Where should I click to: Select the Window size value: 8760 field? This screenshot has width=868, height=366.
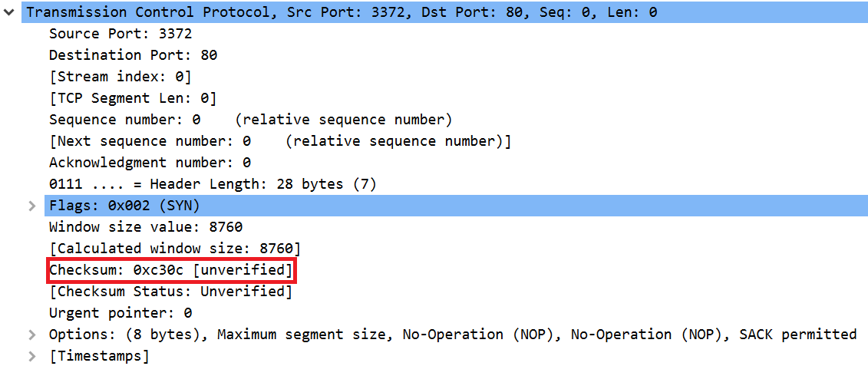pos(146,227)
